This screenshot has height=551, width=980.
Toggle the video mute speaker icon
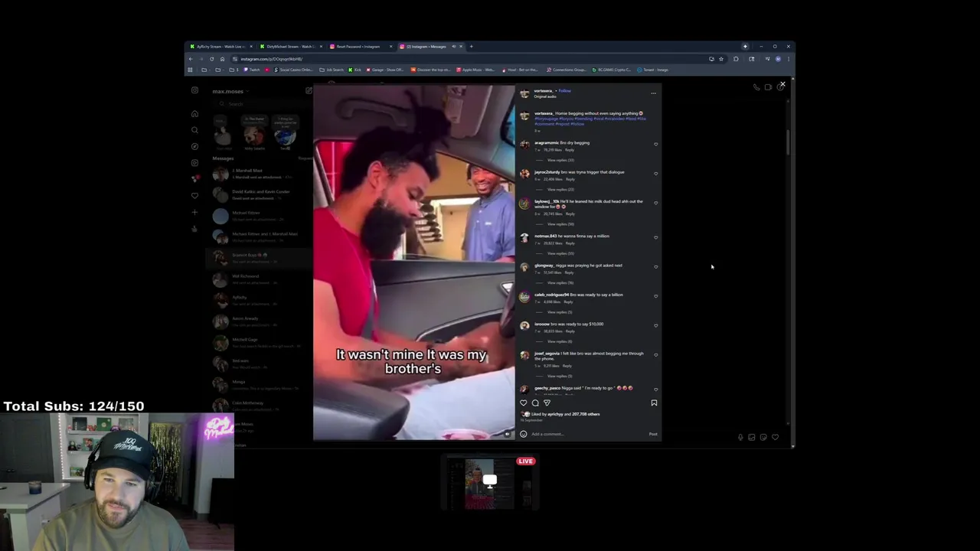point(507,433)
